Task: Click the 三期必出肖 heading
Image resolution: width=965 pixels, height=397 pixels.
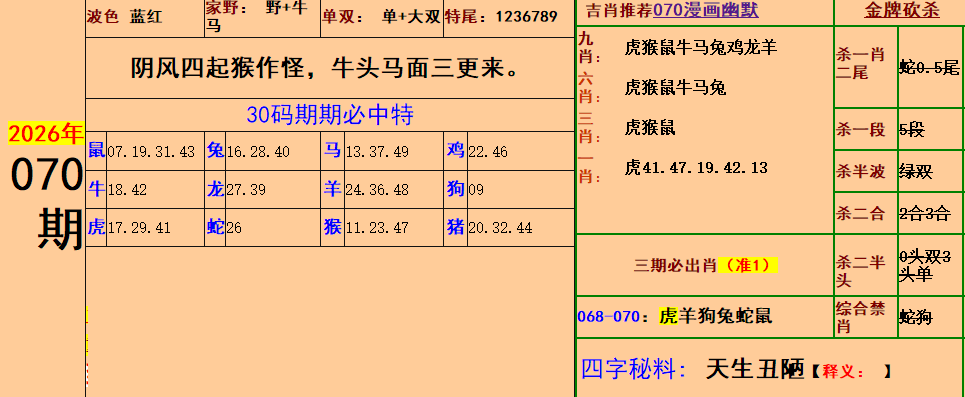Action: tap(675, 265)
